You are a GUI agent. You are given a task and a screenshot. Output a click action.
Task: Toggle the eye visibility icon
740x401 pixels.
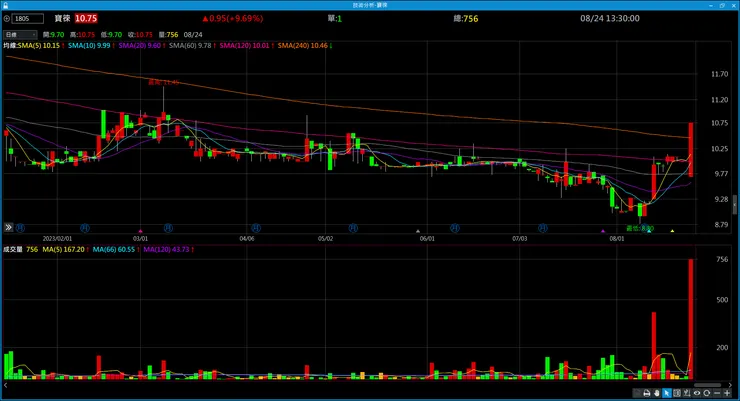coord(697,393)
